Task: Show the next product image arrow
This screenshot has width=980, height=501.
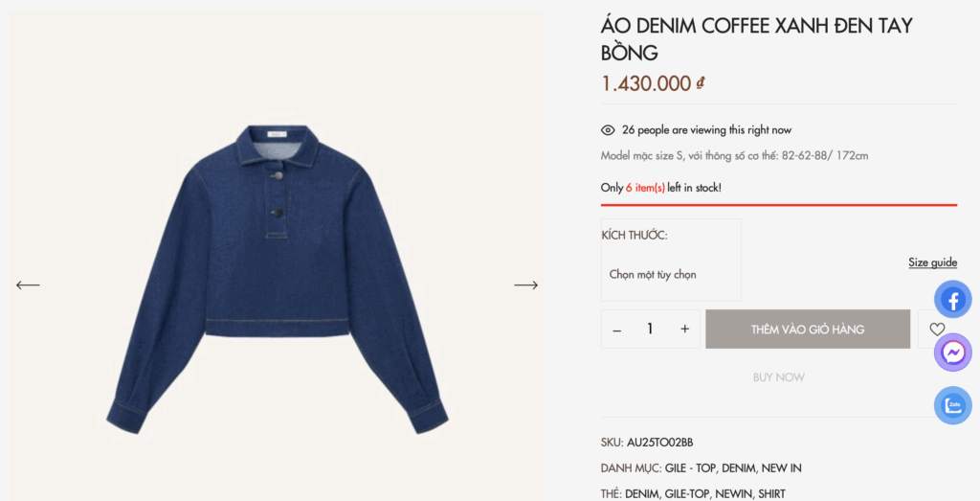Action: point(525,285)
